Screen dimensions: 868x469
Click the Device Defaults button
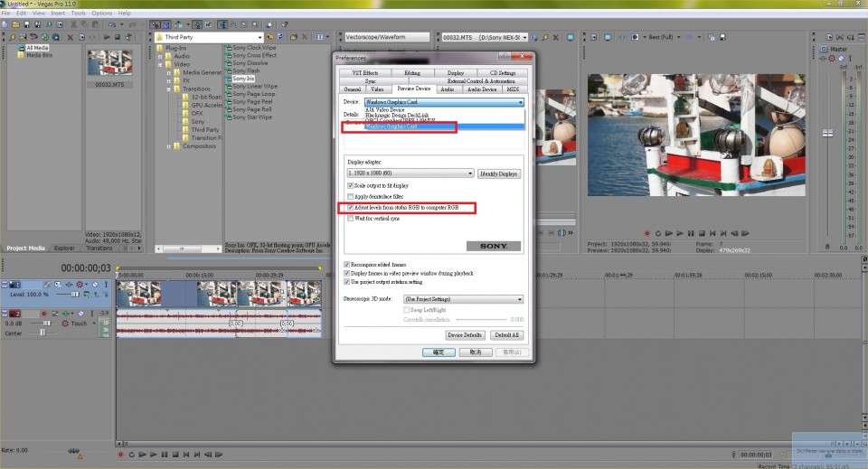coord(467,334)
